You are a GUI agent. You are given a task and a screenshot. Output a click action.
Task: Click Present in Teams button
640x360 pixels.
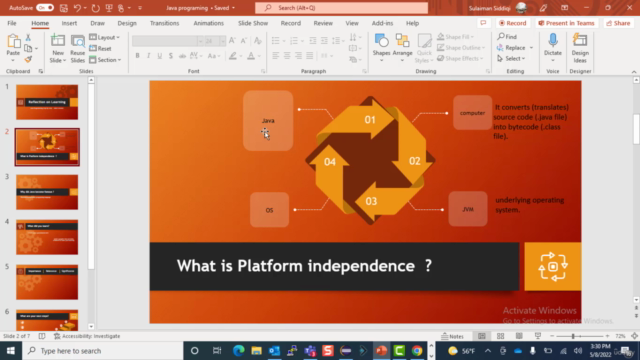[566, 23]
